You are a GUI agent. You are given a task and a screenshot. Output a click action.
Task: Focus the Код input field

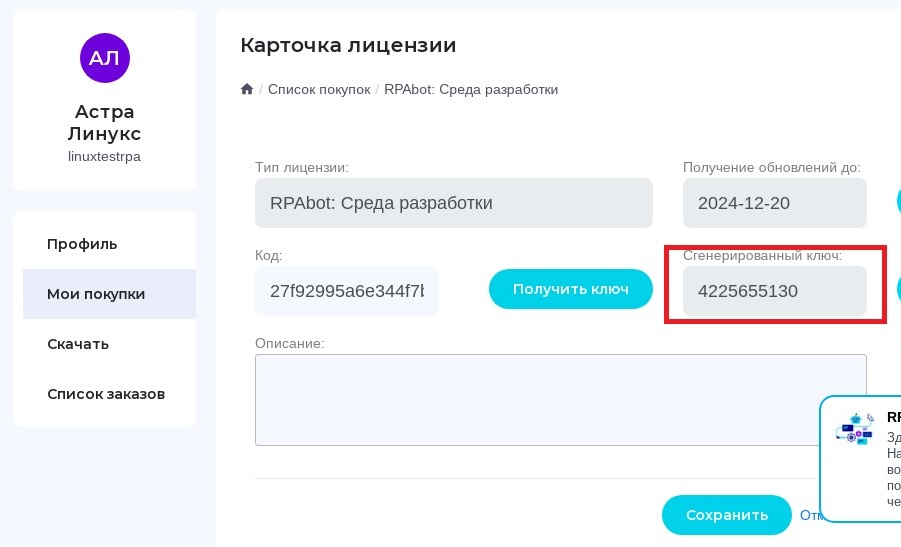click(x=346, y=291)
